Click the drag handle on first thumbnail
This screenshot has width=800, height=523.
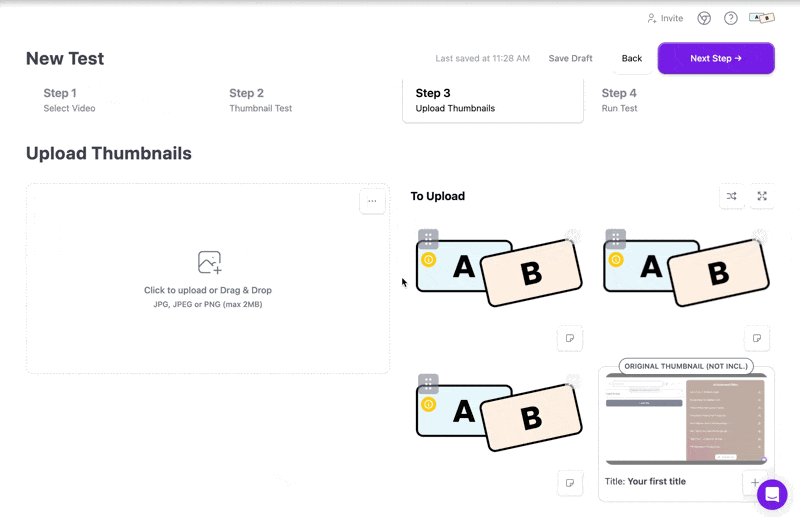[x=428, y=238]
